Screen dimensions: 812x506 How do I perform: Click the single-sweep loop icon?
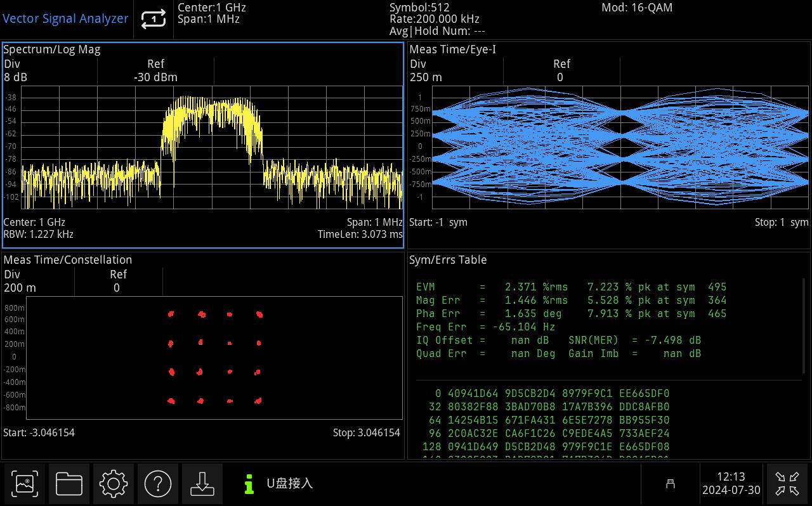coord(153,18)
